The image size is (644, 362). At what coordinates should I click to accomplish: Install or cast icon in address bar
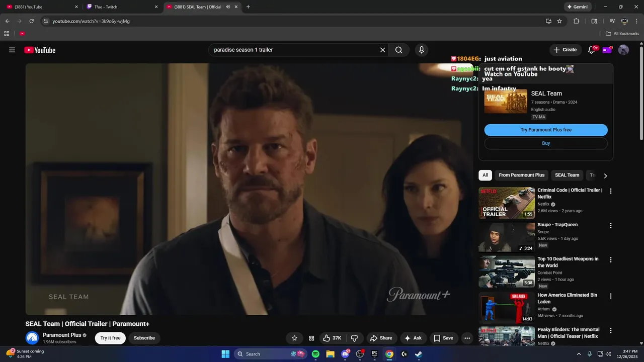pyautogui.click(x=548, y=21)
